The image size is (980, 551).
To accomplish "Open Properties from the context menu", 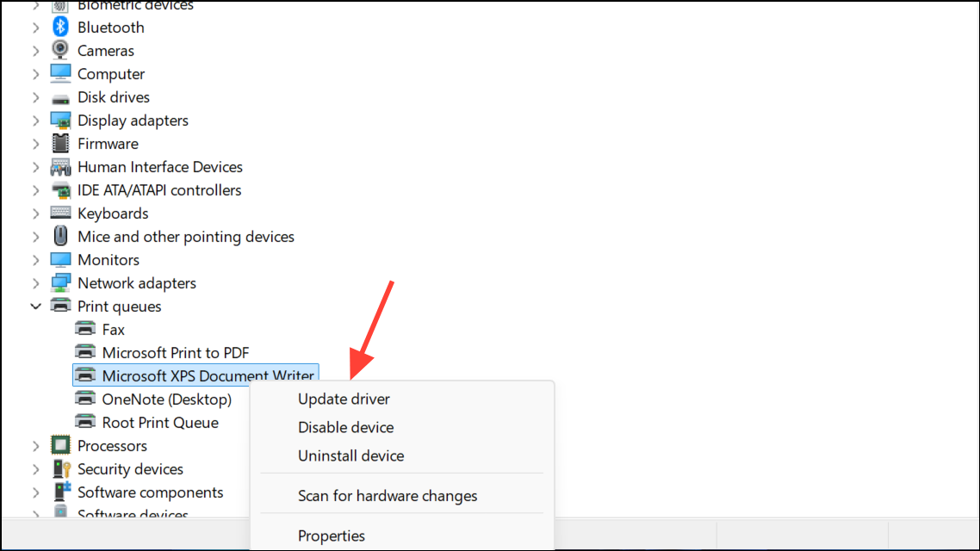I will 332,536.
